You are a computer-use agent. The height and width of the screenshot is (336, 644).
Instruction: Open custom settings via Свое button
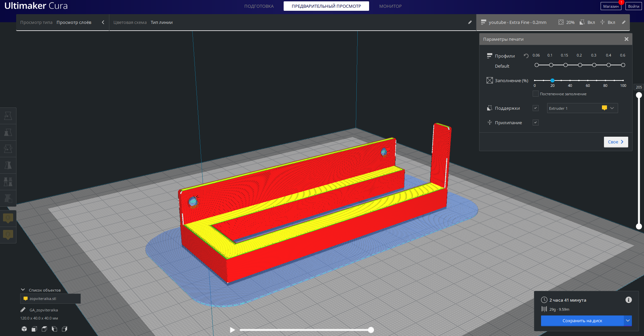pos(616,142)
